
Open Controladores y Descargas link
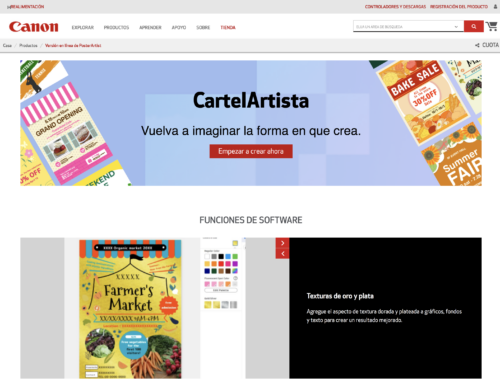coord(395,7)
